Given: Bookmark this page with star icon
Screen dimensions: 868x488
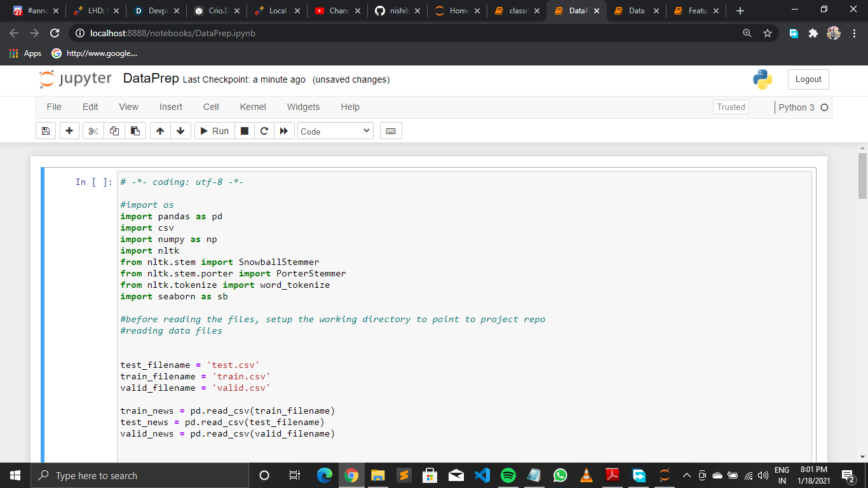Looking at the screenshot, I should 767,33.
